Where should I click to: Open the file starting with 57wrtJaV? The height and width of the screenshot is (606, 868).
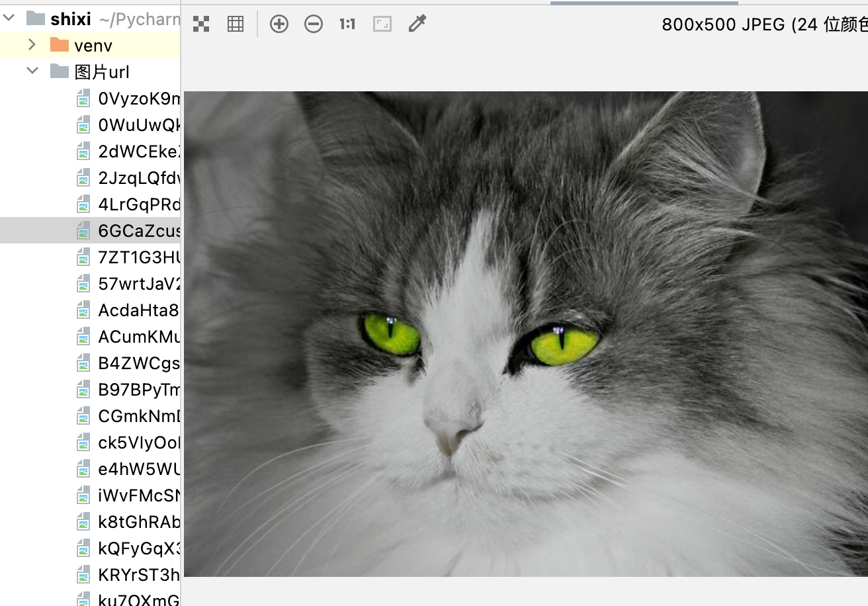(139, 283)
